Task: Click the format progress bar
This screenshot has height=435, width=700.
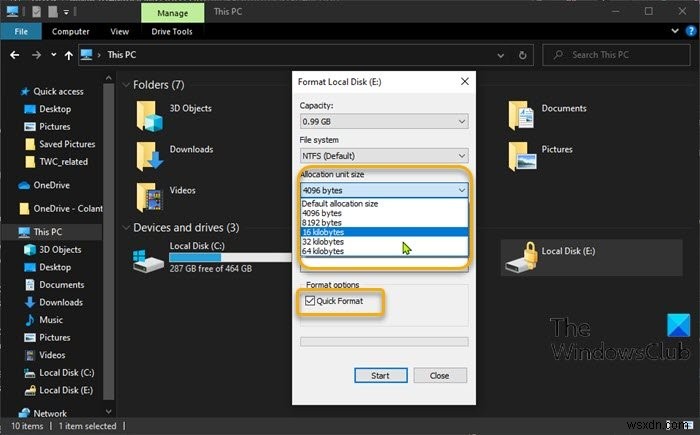Action: 384,342
